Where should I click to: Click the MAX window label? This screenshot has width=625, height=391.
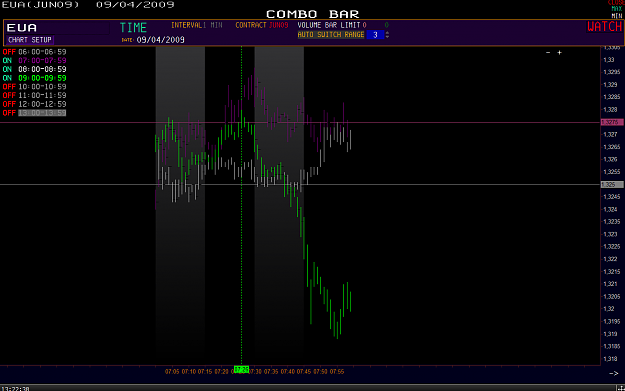[617, 9]
